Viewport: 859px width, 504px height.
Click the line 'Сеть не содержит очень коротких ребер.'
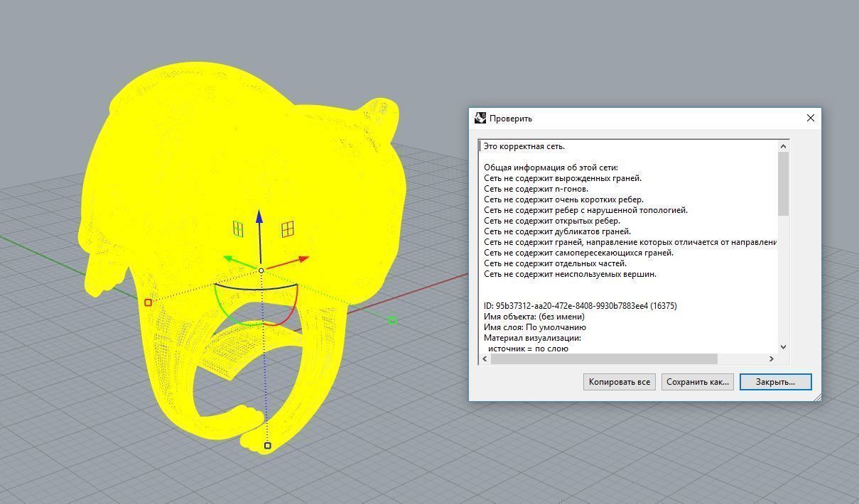tap(563, 199)
